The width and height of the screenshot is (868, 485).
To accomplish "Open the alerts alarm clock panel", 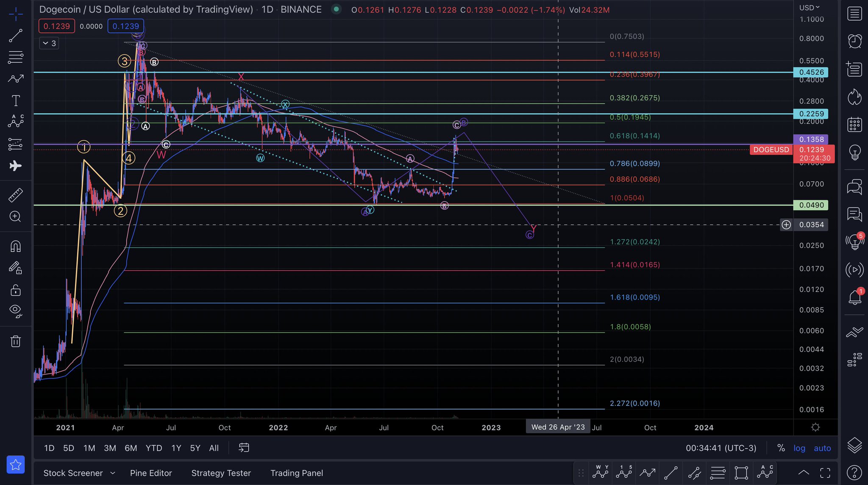I will pyautogui.click(x=854, y=41).
